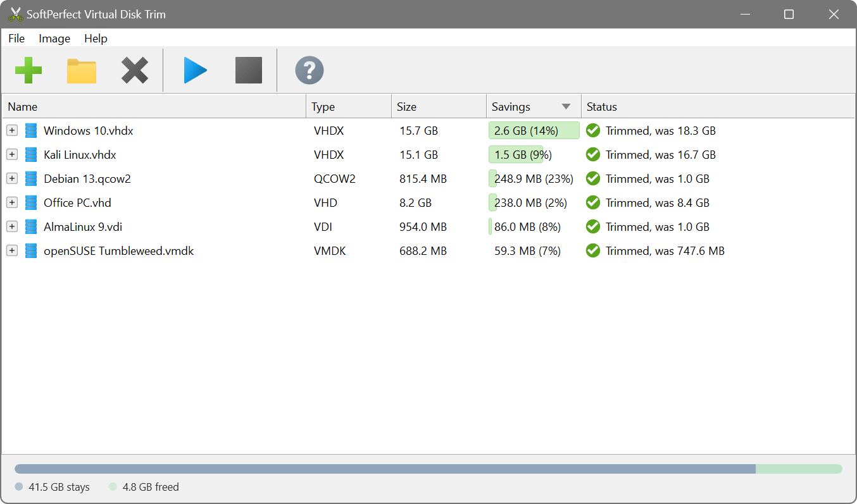Start trimming with the blue play icon
This screenshot has width=857, height=504.
point(196,70)
